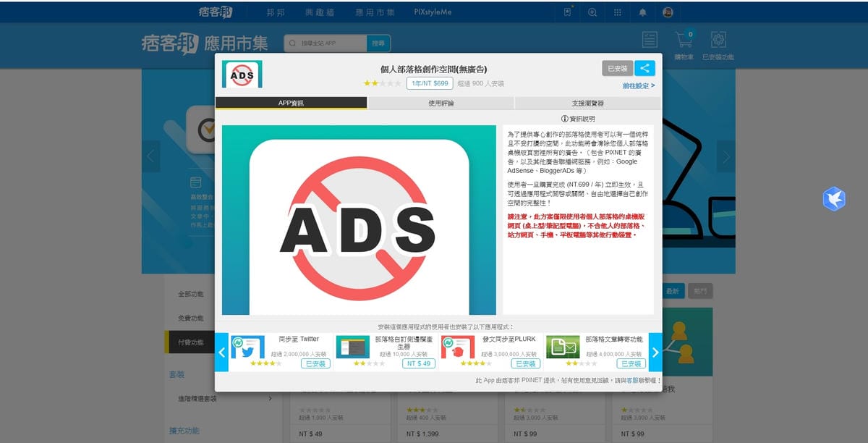Image resolution: width=868 pixels, height=443 pixels.
Task: Switch to the 使用評論 tab
Action: 441,104
